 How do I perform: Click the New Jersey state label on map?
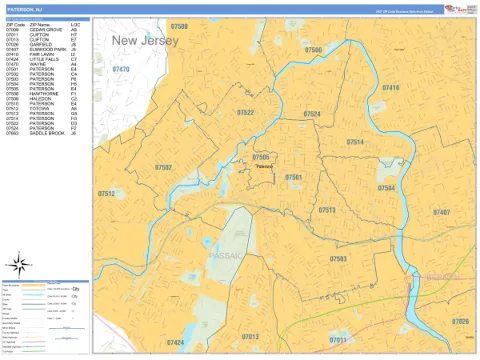tap(145, 41)
